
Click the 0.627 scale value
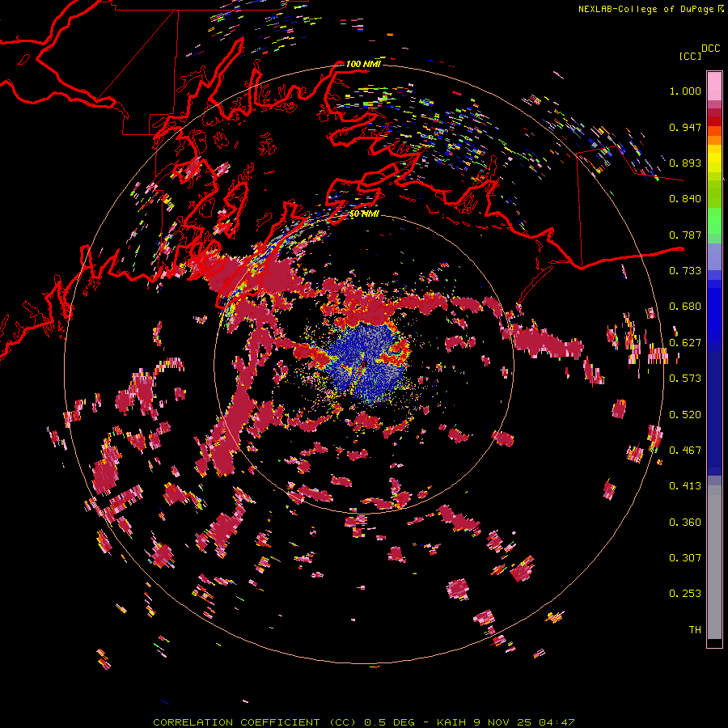coord(685,343)
